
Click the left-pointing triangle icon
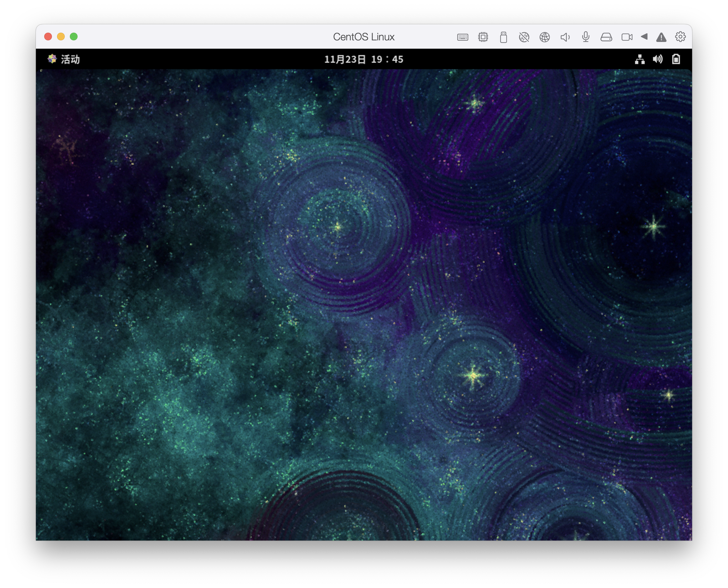644,37
